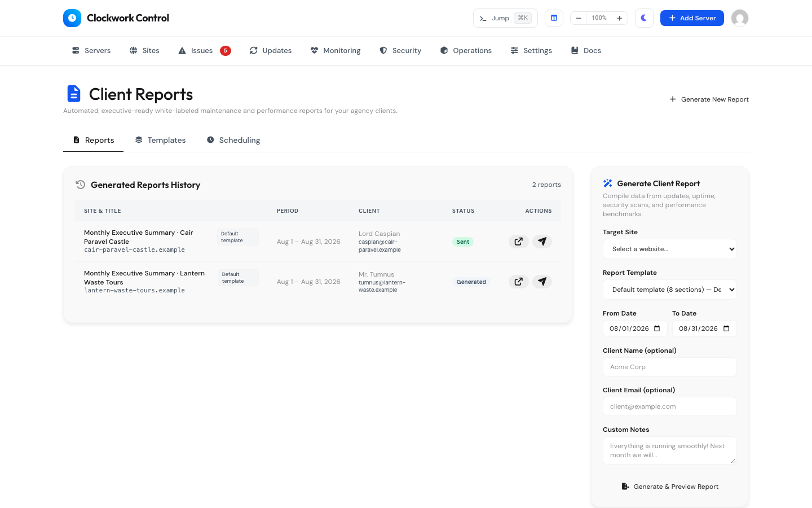Click the Clockwork Control clock logo

tap(72, 18)
